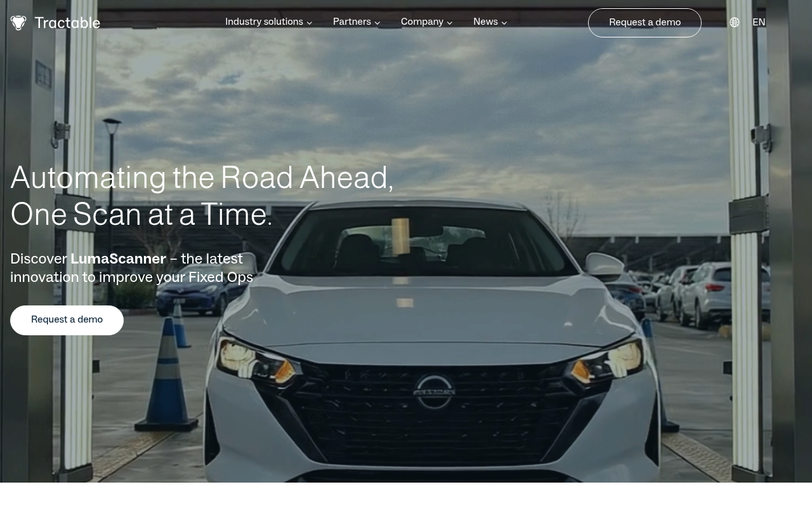Open the Company menu
The image size is (812, 508).
[422, 22]
